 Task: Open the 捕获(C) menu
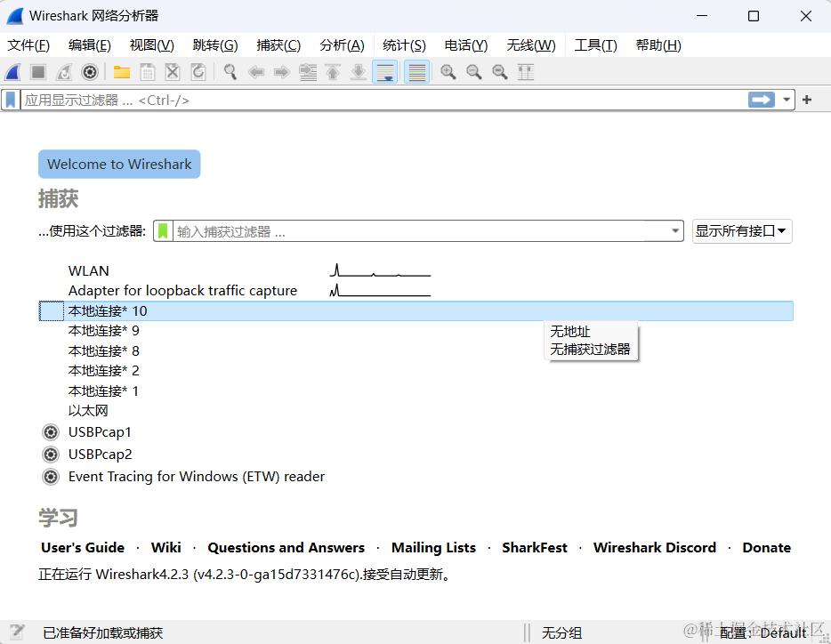278,45
